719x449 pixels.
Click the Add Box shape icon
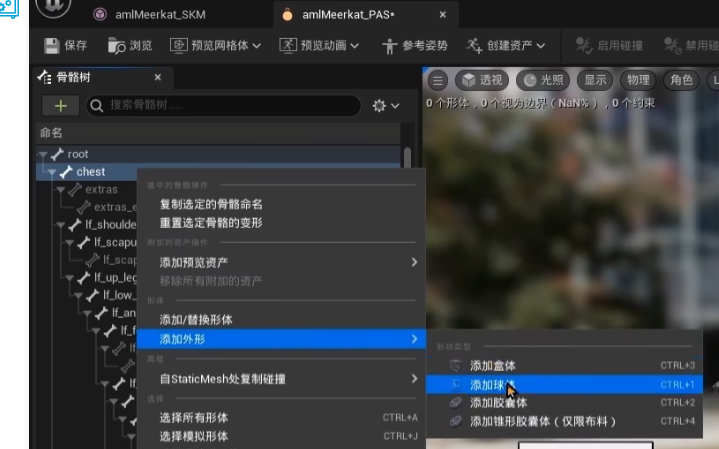coord(455,366)
